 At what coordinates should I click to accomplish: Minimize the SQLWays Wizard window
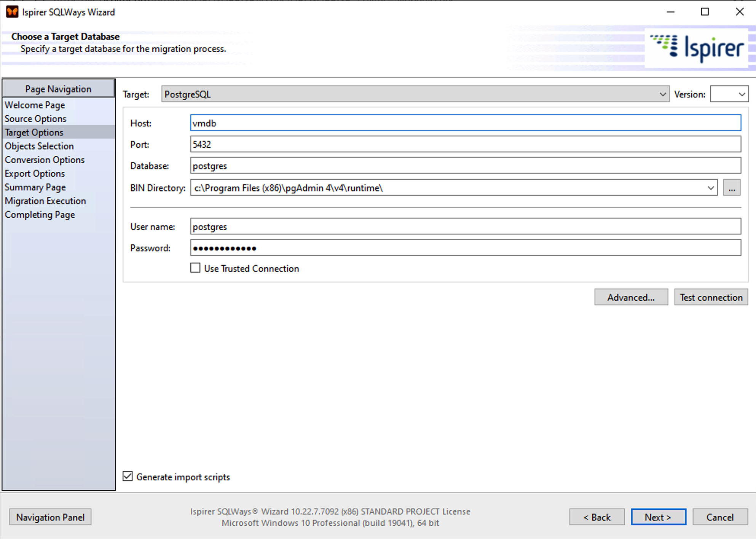pyautogui.click(x=670, y=12)
